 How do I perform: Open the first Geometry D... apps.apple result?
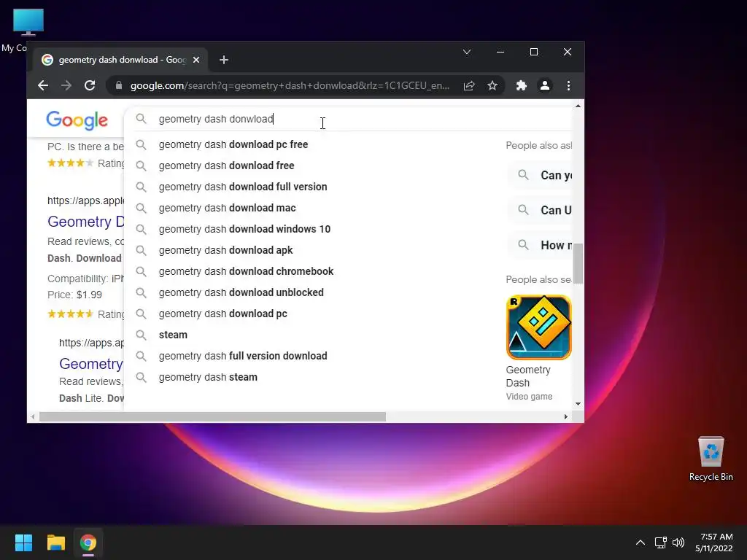(86, 222)
